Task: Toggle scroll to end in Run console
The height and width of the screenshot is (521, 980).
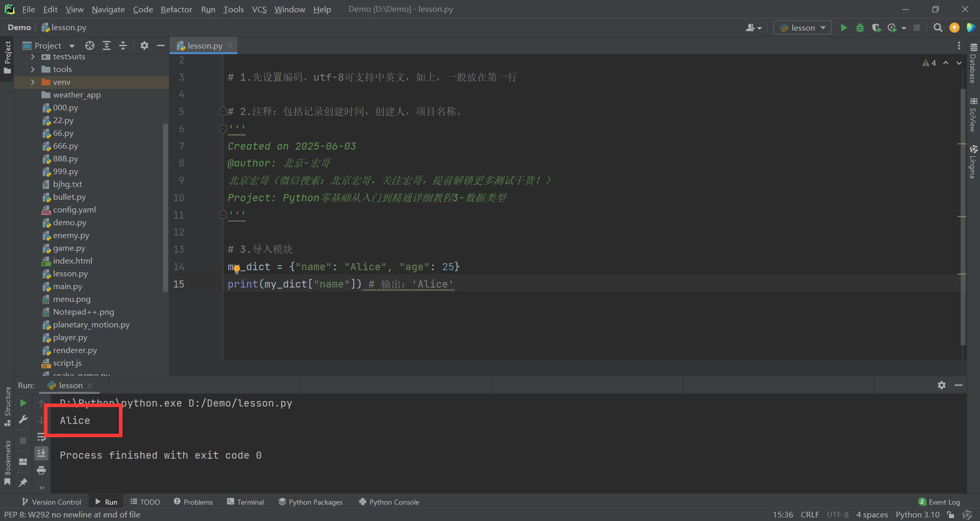Action: tap(41, 453)
